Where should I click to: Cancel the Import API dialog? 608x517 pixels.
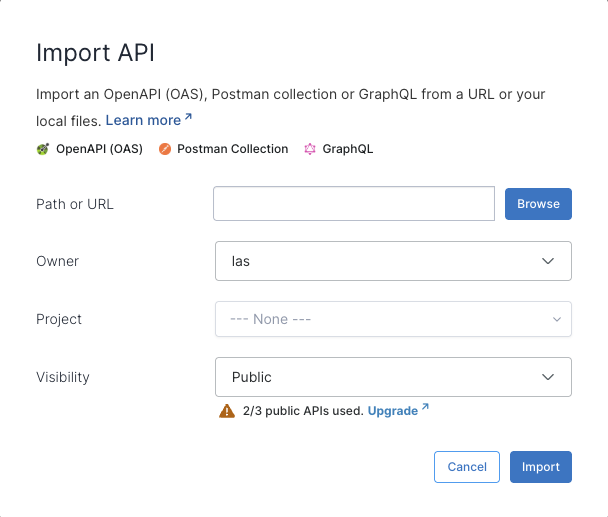pyautogui.click(x=467, y=467)
